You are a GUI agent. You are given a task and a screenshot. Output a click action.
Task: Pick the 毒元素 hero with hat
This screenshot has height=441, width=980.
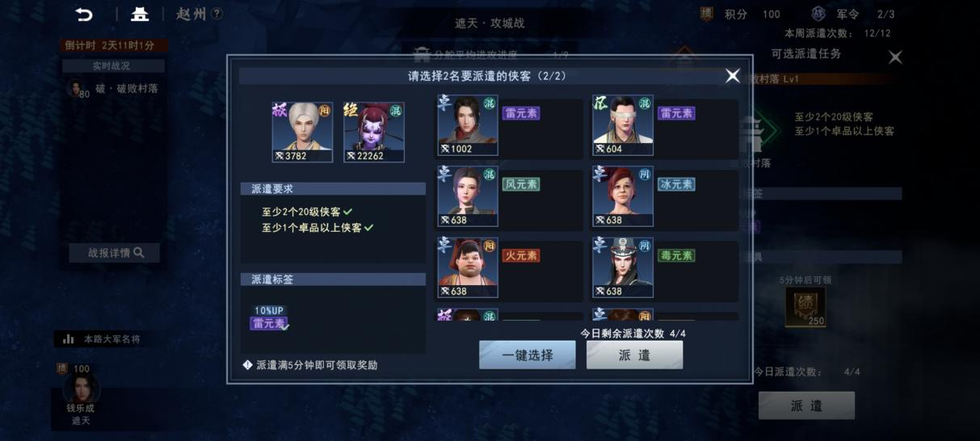(623, 267)
